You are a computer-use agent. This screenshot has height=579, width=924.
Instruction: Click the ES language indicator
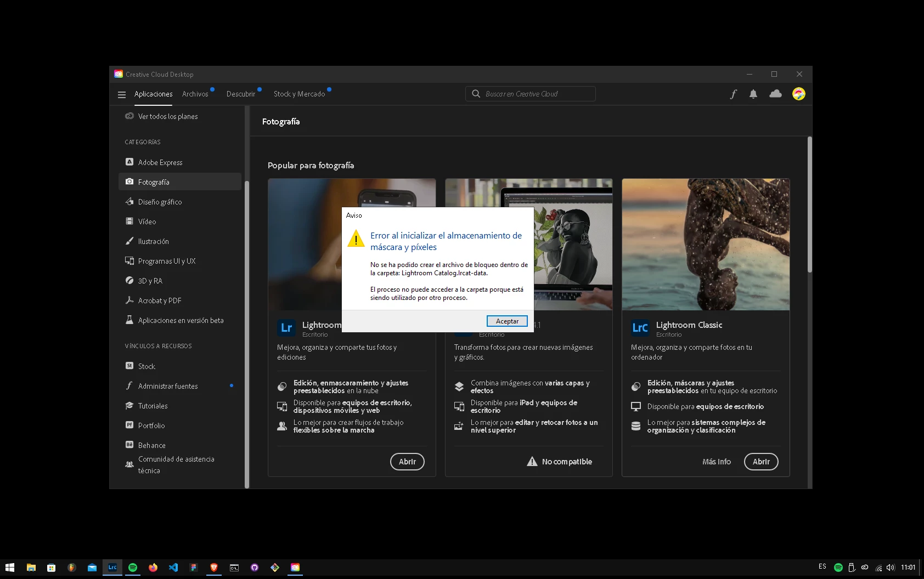coord(822,566)
